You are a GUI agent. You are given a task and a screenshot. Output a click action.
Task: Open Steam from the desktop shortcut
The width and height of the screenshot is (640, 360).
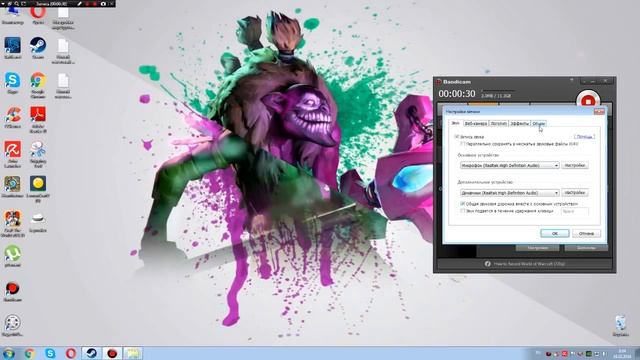pos(38,49)
